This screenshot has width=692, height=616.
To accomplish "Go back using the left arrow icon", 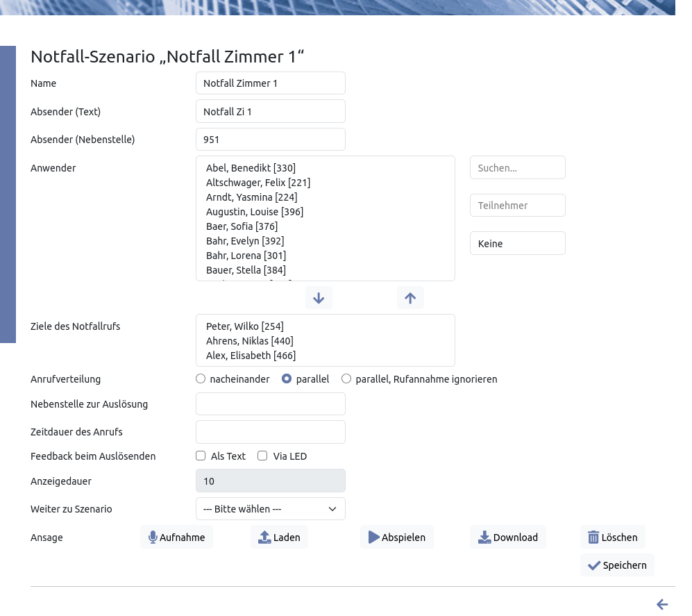I will [x=662, y=605].
